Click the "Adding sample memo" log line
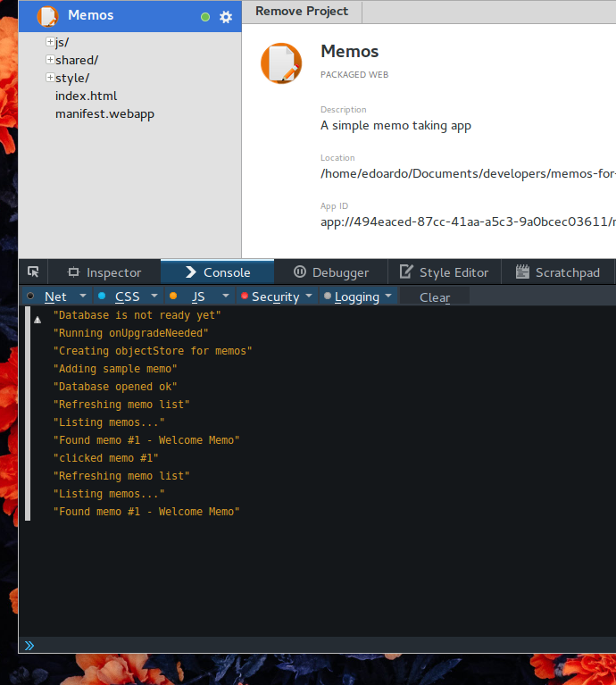 115,369
